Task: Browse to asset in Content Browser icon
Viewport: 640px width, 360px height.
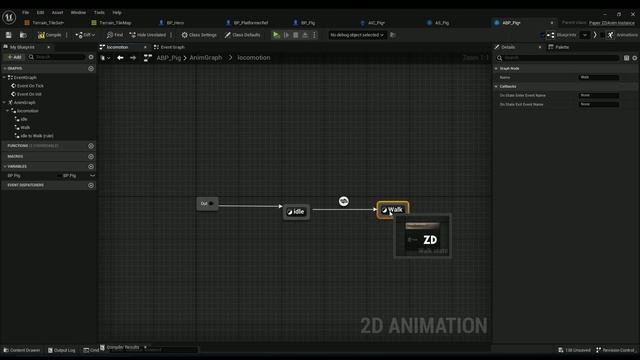Action: [23, 36]
